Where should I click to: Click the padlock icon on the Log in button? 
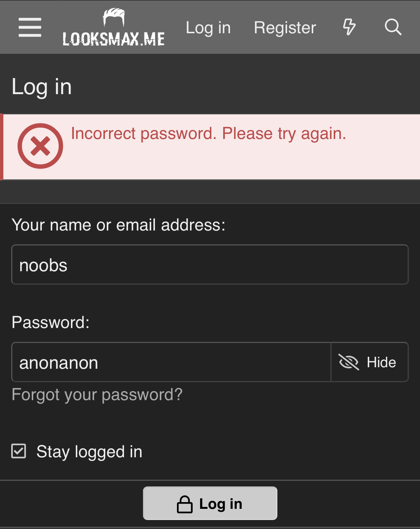(184, 504)
